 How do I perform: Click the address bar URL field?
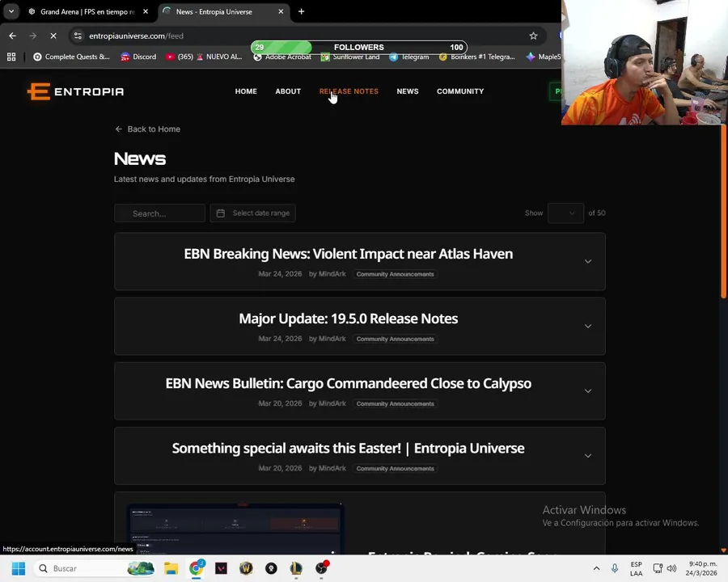point(307,36)
